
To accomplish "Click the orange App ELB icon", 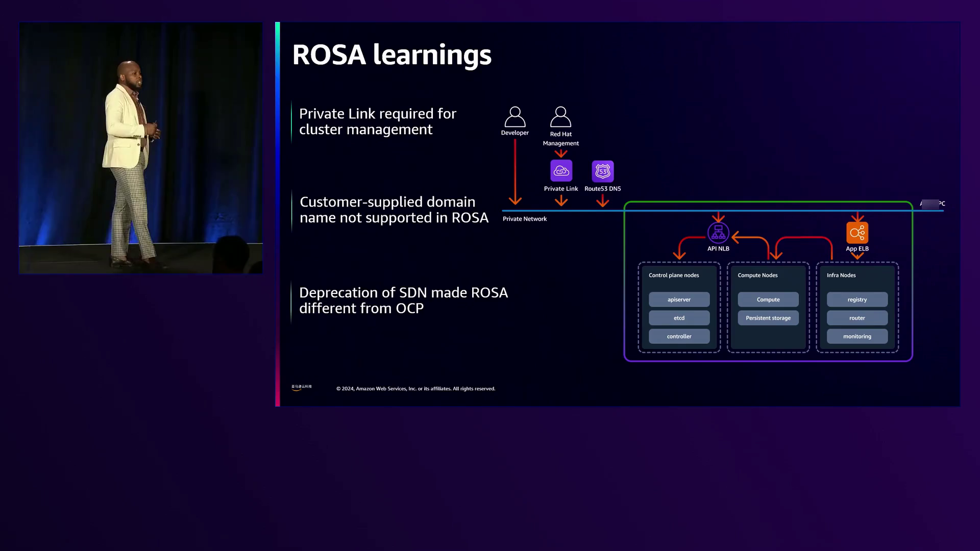I will pyautogui.click(x=857, y=233).
